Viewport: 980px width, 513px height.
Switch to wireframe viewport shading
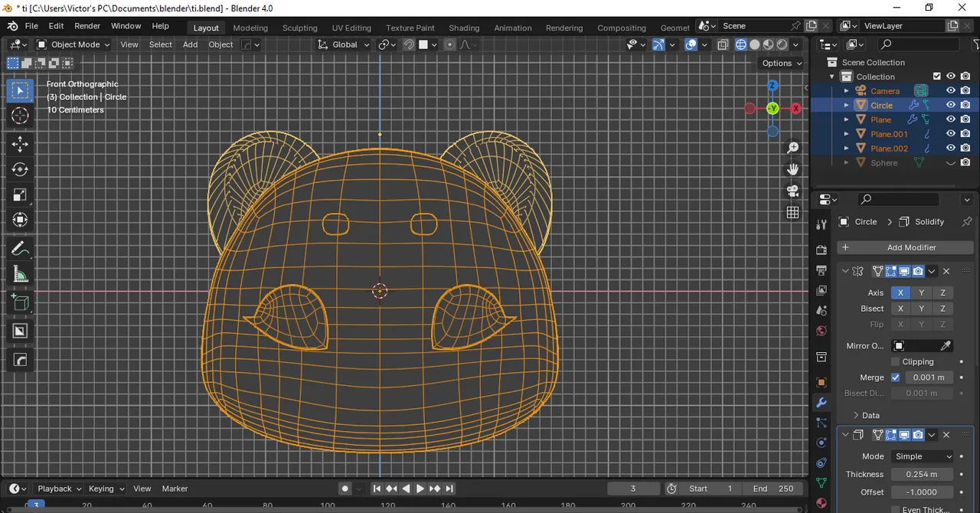click(740, 44)
